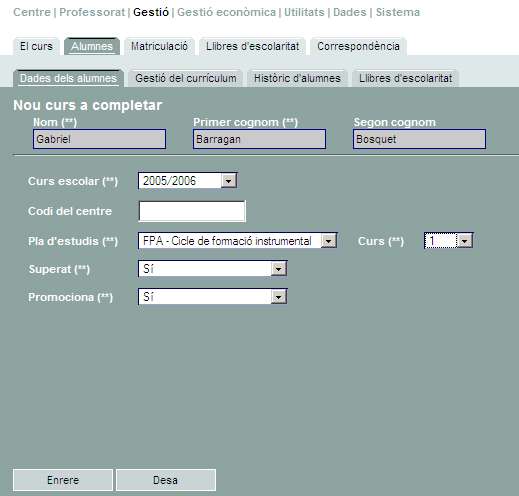Select the El curs tab

pyautogui.click(x=36, y=46)
